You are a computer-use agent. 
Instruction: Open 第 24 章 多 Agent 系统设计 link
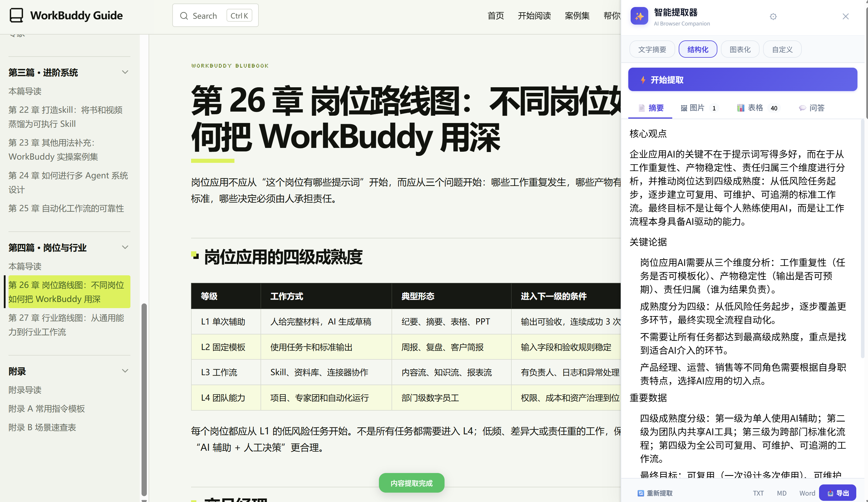tap(68, 182)
